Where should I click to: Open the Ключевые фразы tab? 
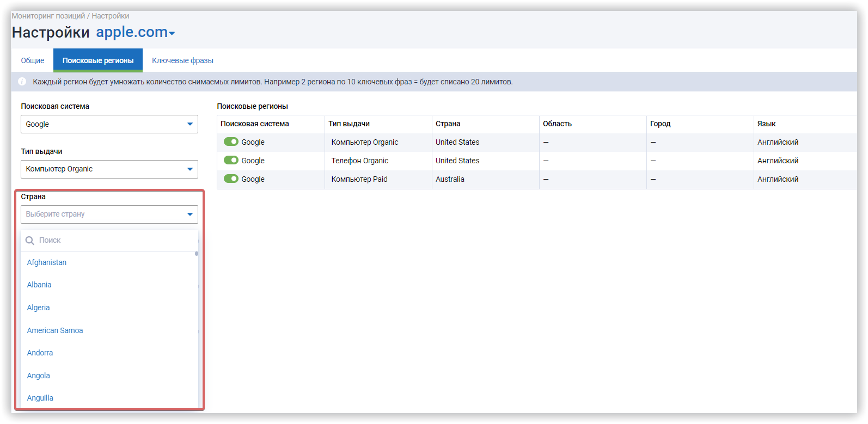tap(182, 60)
